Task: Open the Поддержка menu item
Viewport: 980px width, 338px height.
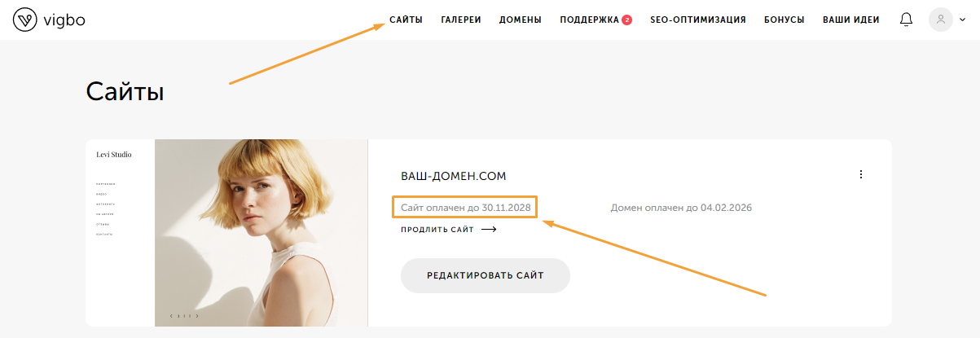Action: [589, 20]
